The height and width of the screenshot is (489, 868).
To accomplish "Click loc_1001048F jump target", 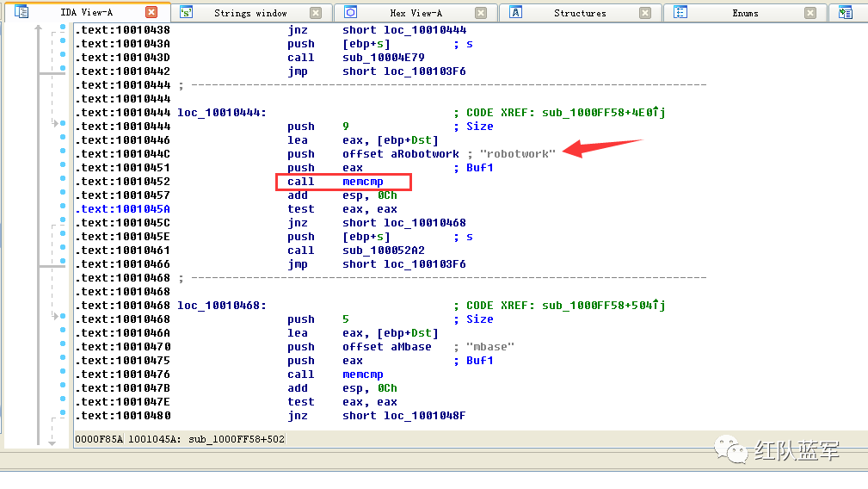I will click(425, 416).
